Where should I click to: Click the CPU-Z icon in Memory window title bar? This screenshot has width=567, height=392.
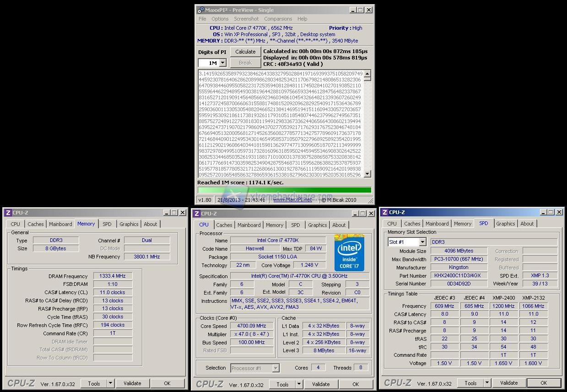pyautogui.click(x=8, y=213)
